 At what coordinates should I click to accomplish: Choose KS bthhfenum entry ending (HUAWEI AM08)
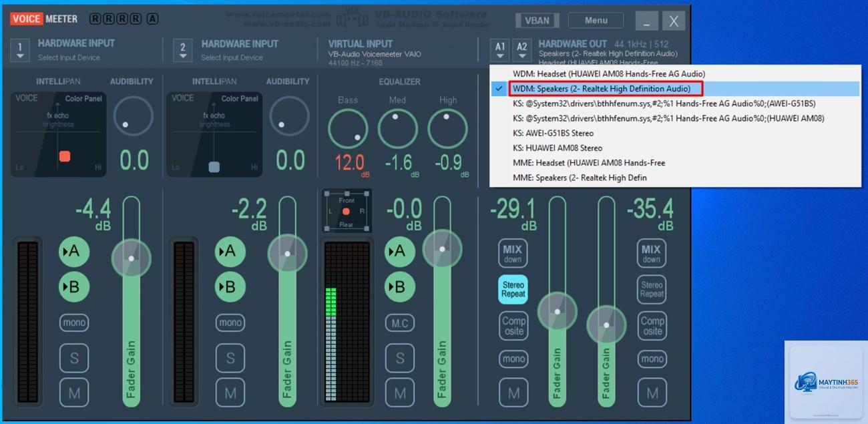[676, 118]
